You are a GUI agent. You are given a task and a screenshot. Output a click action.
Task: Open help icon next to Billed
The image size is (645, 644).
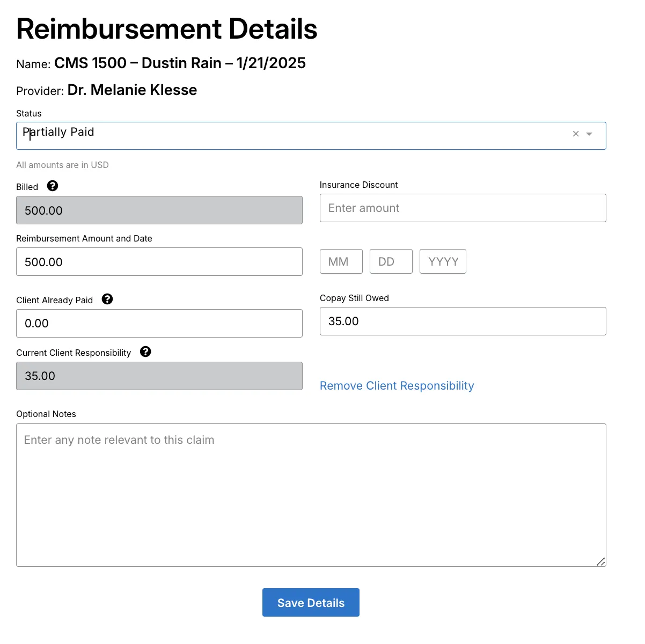coord(53,186)
